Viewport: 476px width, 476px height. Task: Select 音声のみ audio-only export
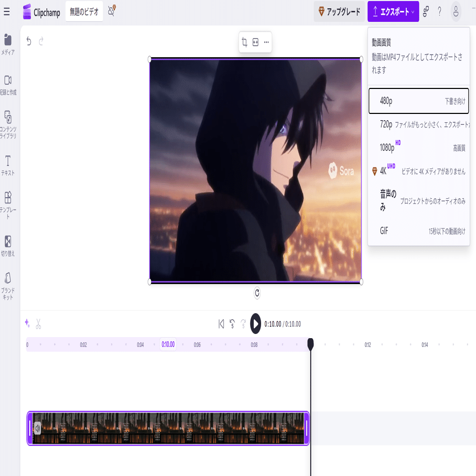(419, 200)
